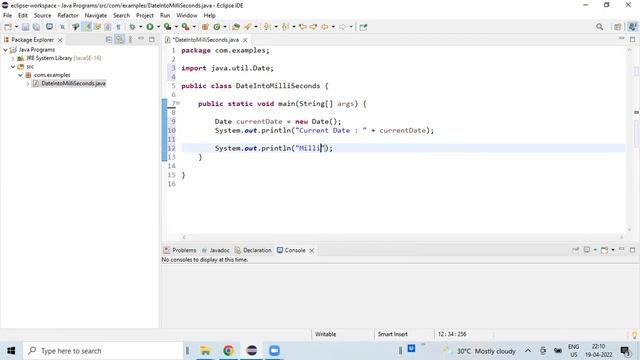Click the Windows Start button
The height and width of the screenshot is (360, 640).
click(x=11, y=351)
